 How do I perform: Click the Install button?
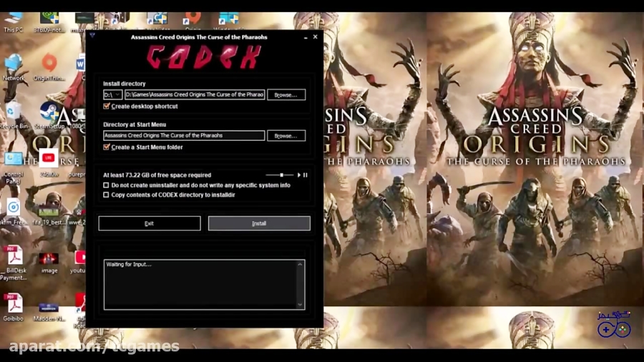259,223
